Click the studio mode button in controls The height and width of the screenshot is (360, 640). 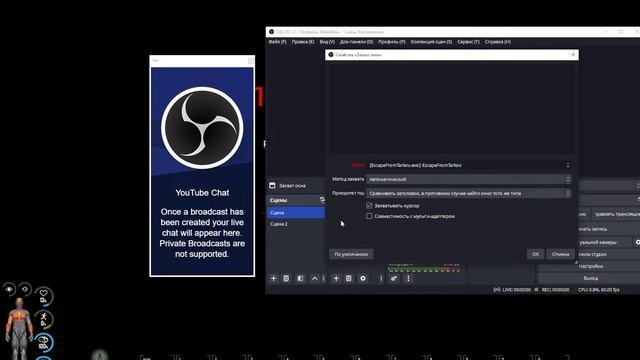[609, 254]
